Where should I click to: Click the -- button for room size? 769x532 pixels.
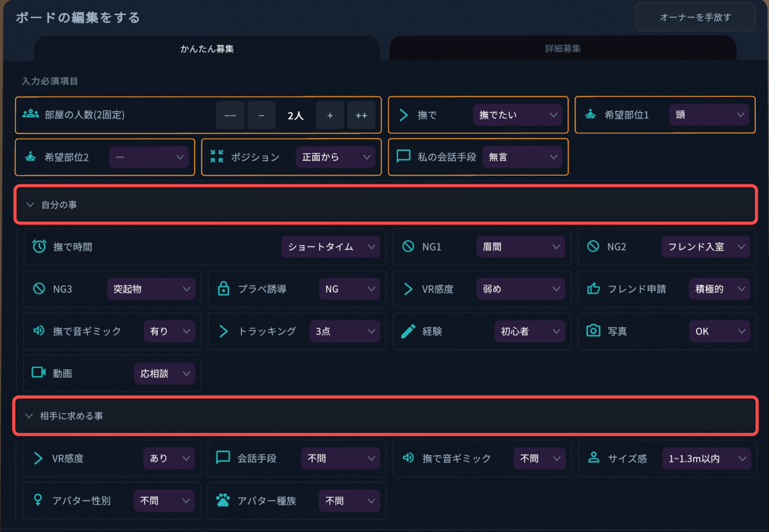(230, 115)
